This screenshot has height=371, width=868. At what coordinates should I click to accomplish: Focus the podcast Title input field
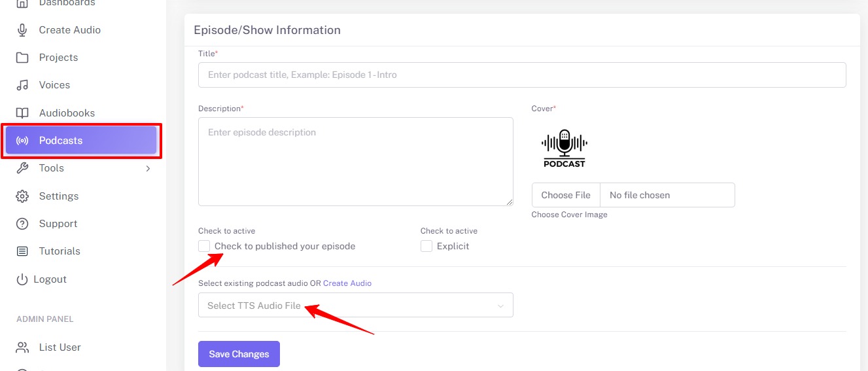pos(522,75)
